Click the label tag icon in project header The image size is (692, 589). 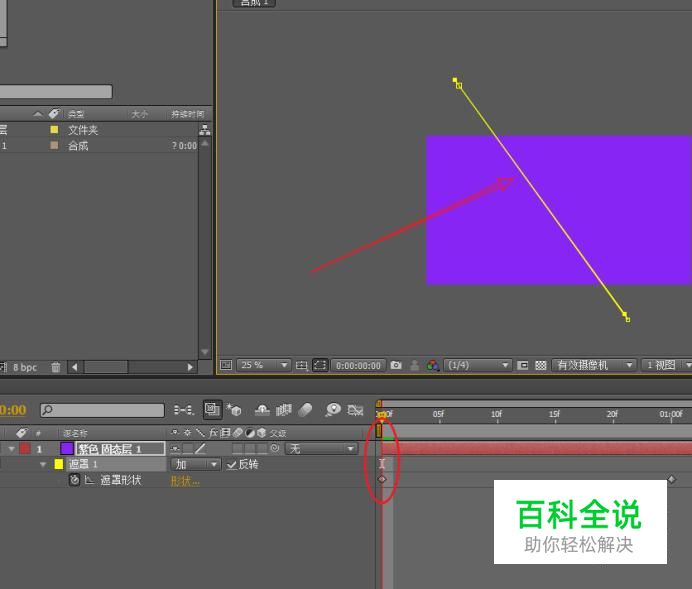[x=54, y=114]
